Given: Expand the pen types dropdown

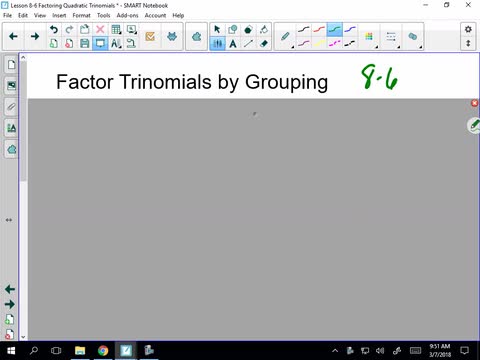Looking at the screenshot, I should [286, 37].
